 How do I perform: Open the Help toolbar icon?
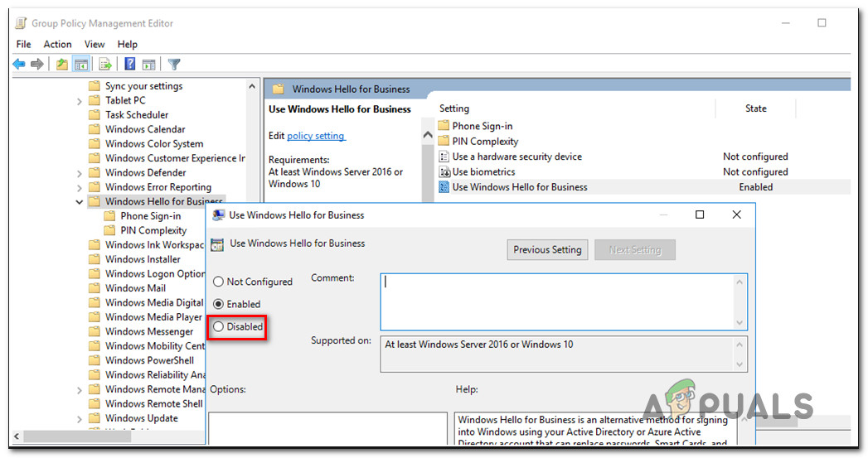tap(129, 64)
